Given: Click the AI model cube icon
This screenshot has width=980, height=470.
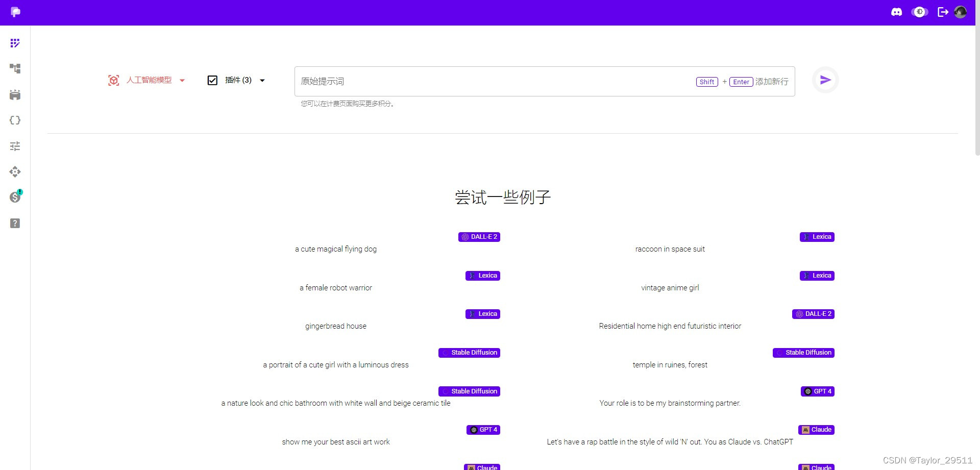Looking at the screenshot, I should pos(114,80).
